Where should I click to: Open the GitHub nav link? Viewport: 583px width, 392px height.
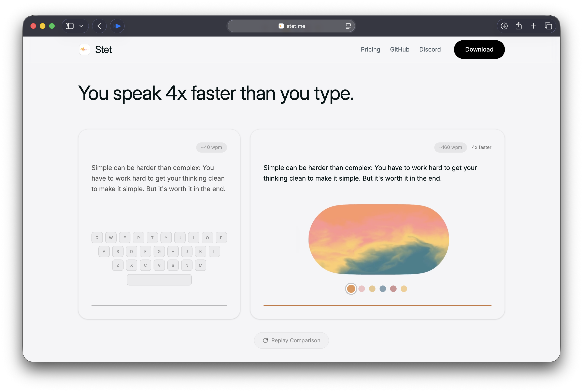[400, 50]
